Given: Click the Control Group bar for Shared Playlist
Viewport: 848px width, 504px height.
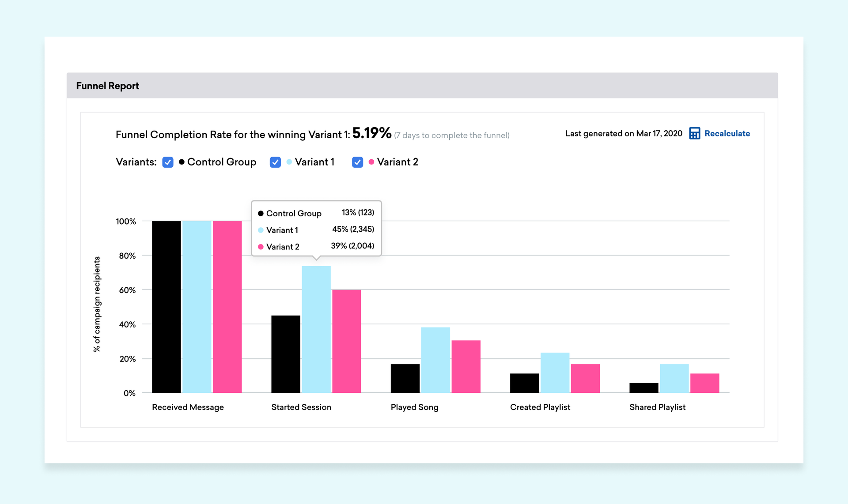Looking at the screenshot, I should pyautogui.click(x=644, y=388).
